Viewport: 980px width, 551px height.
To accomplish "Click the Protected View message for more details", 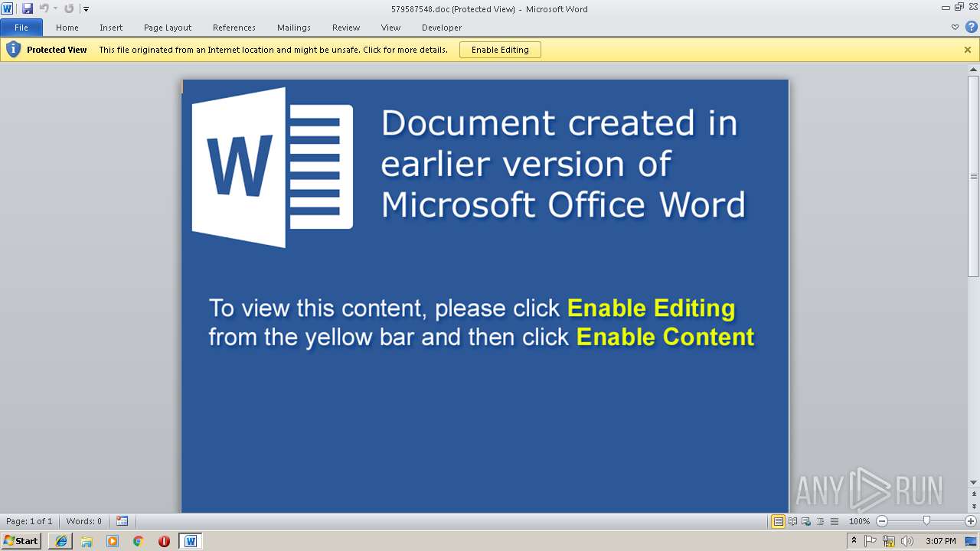I will 273,50.
